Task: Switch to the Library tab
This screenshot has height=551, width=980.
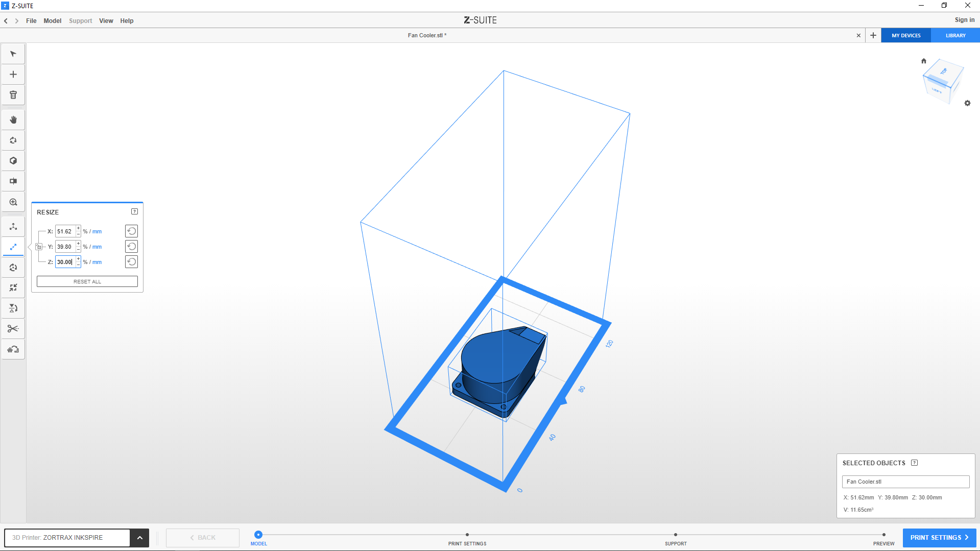Action: [x=955, y=36]
